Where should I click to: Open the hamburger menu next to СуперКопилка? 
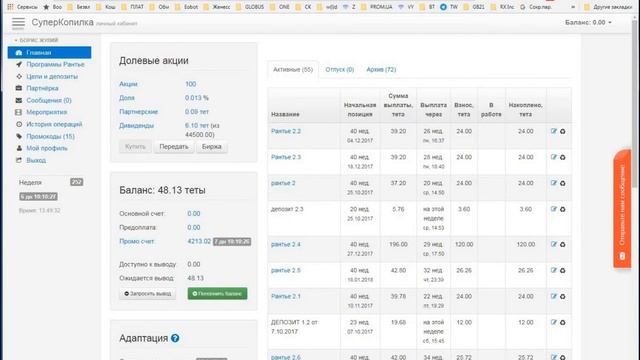[18, 23]
